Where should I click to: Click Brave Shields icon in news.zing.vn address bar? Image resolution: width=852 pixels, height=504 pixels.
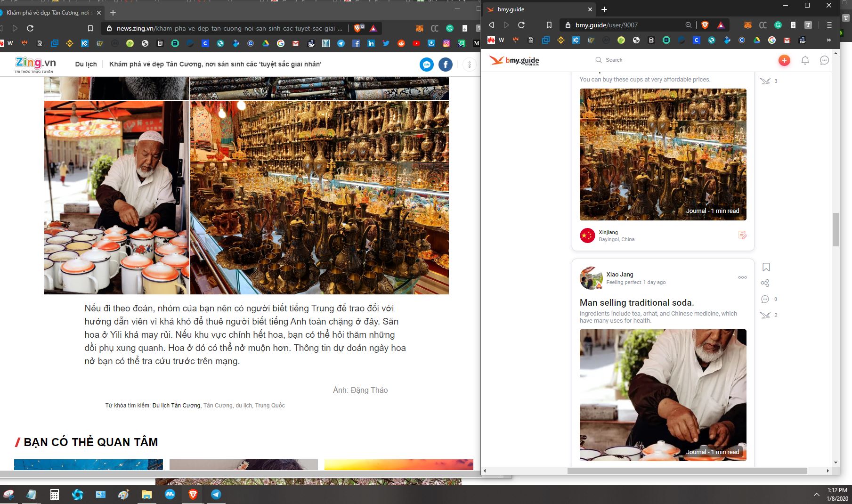[358, 28]
